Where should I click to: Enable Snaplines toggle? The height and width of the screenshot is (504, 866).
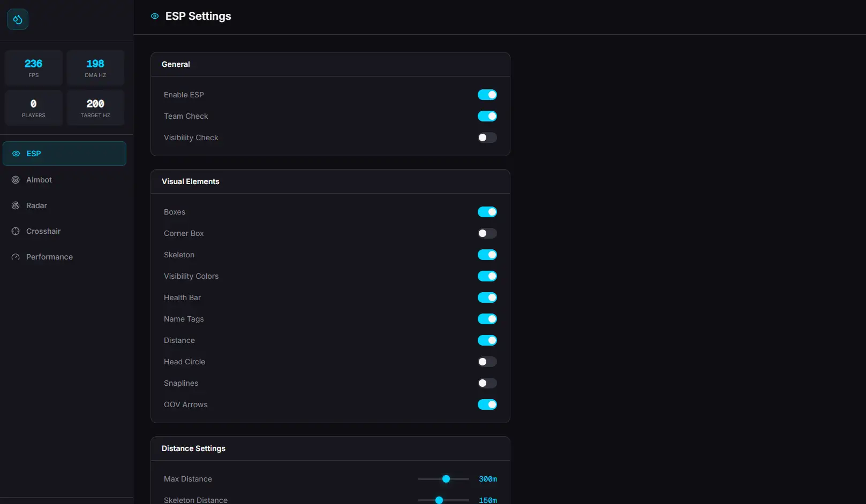[487, 383]
